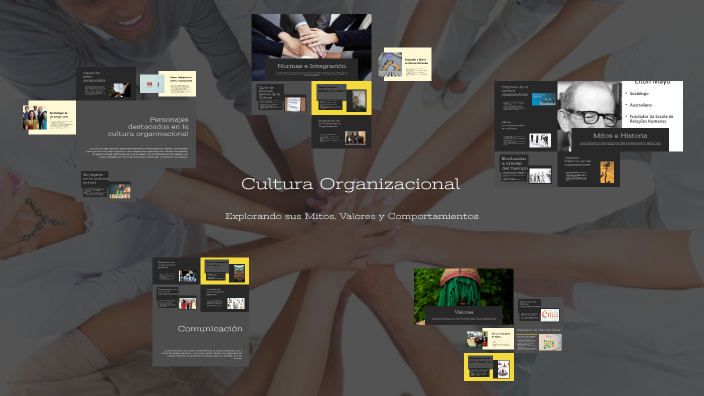The width and height of the screenshot is (704, 396).
Task: Open "Personajes destacados en la cultura organizacional" frame
Action: [136, 134]
